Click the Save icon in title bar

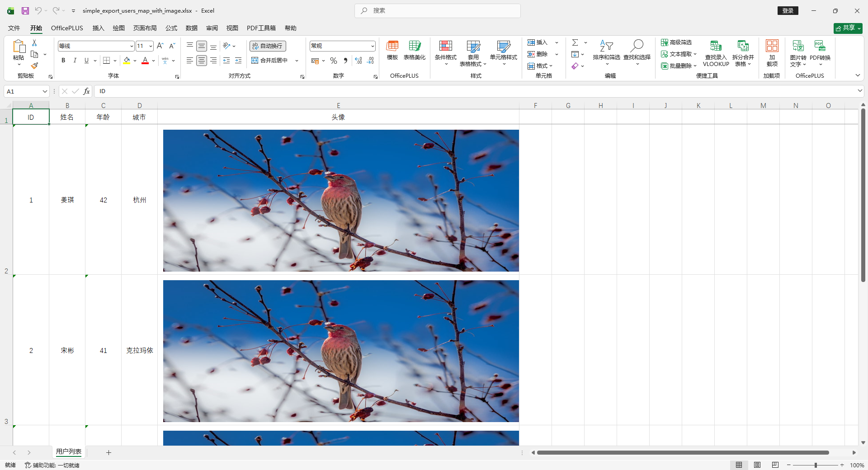pyautogui.click(x=25, y=10)
